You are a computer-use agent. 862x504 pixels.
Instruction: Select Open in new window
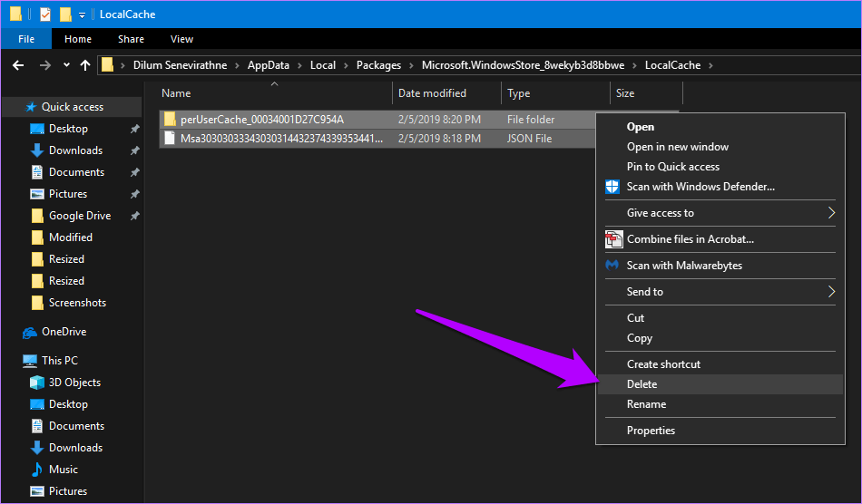tap(720, 147)
